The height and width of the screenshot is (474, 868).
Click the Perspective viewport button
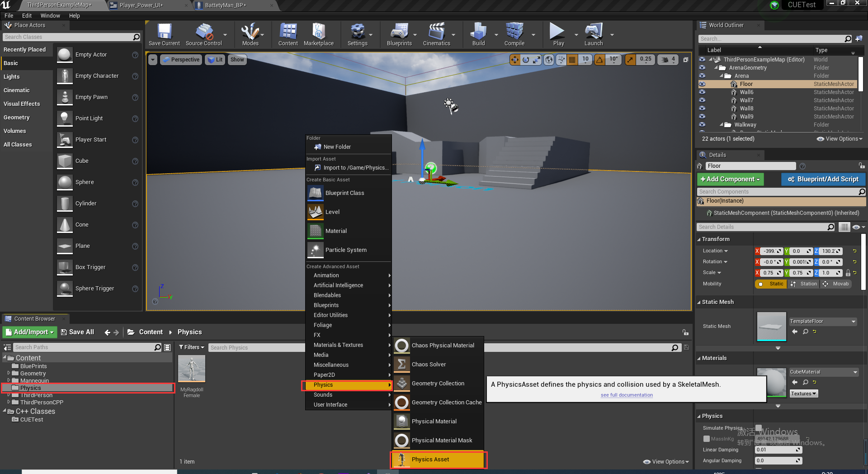pos(180,60)
